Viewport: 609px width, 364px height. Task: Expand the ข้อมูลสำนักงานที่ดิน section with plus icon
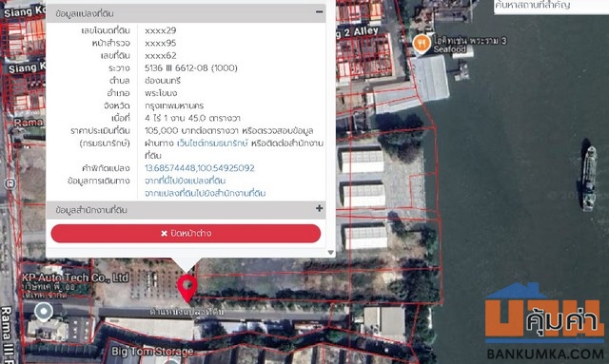[x=320, y=208]
